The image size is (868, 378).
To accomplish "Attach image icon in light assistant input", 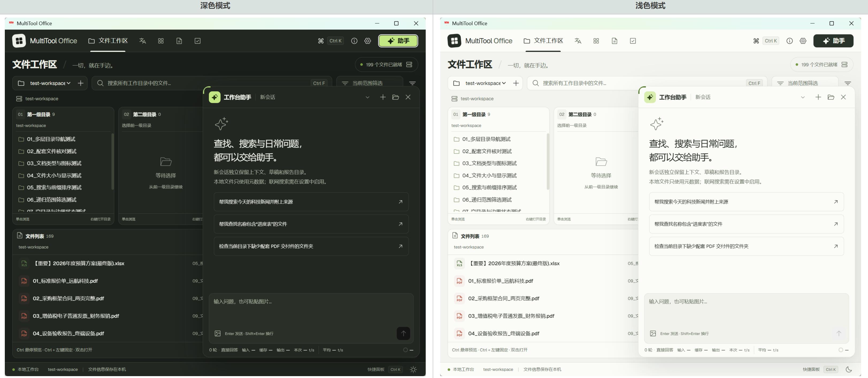I will (x=653, y=333).
